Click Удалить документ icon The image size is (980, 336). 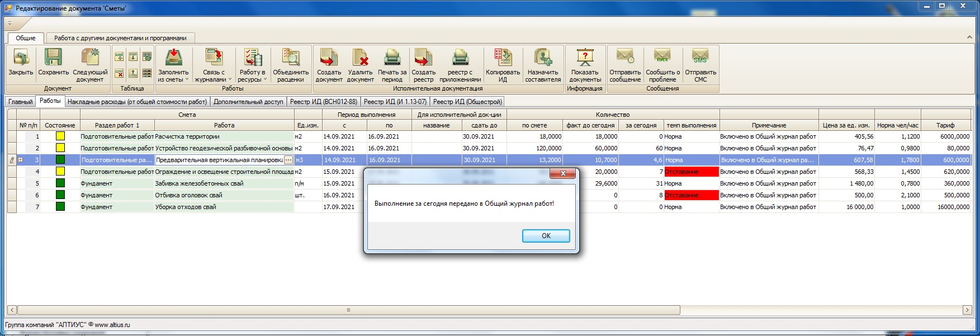tap(360, 58)
